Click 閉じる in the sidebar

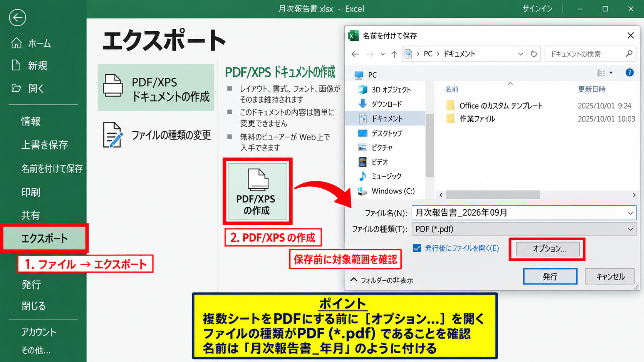point(34,306)
